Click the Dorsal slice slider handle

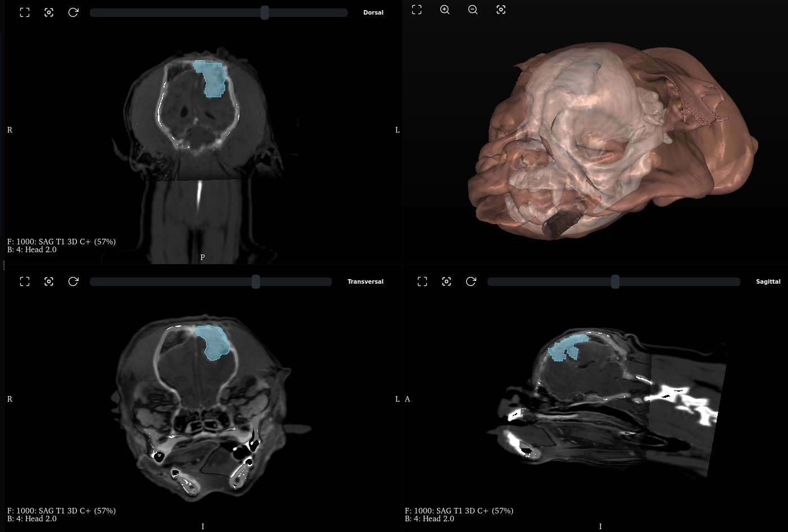[x=265, y=12]
